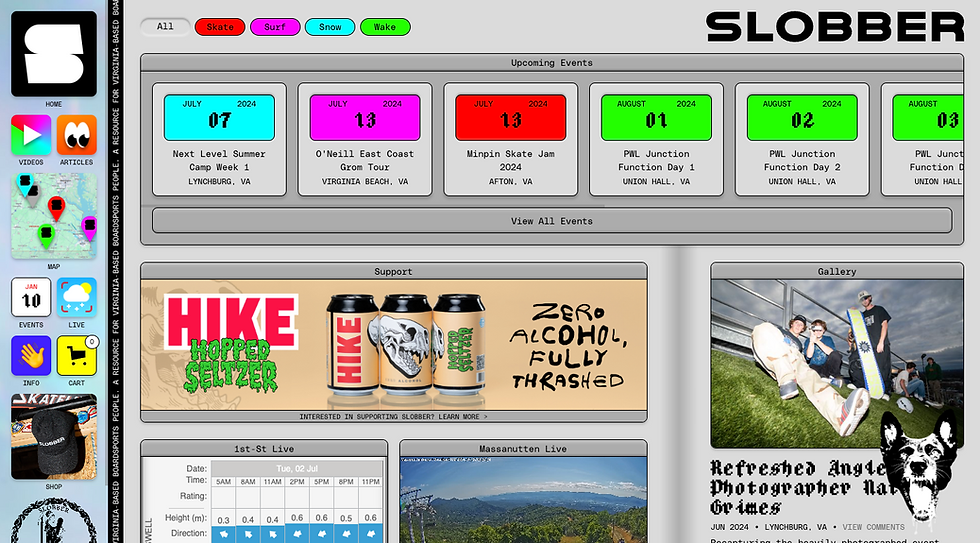Click the magenta July 13 date badge
The width and height of the screenshot is (980, 543).
(365, 117)
